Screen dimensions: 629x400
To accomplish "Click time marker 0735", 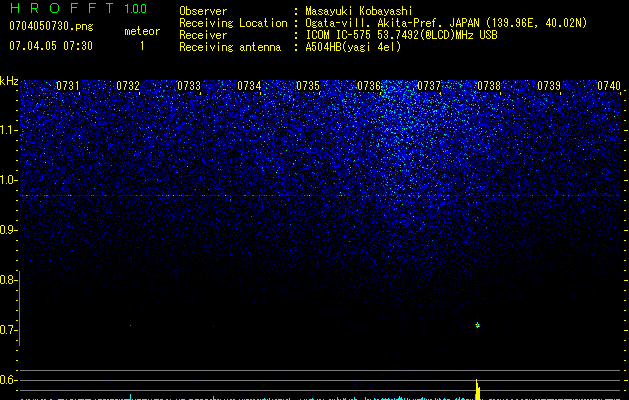I will point(308,86).
